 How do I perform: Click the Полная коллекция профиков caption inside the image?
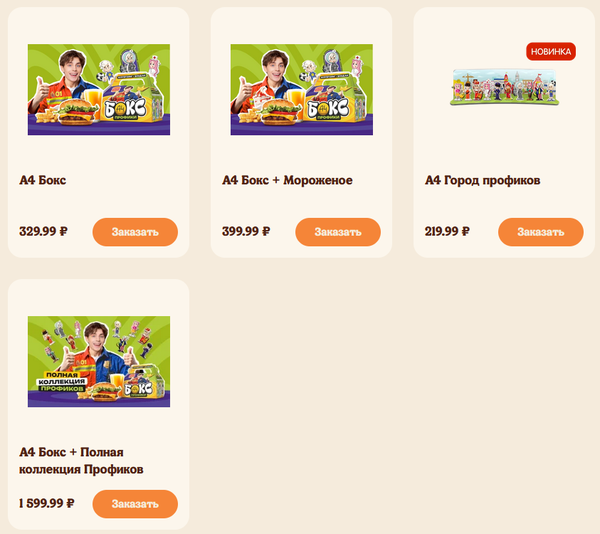click(x=62, y=381)
